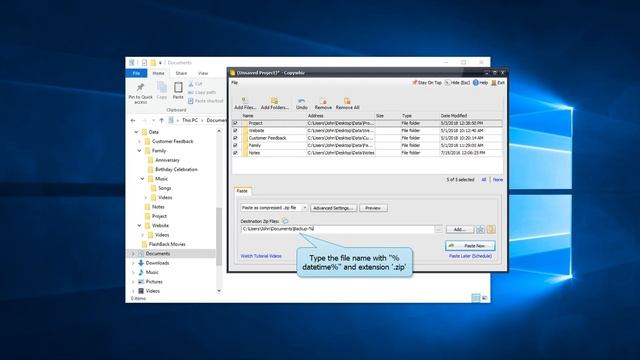Click the Undo toolbar icon
The width and height of the screenshot is (640, 360).
302,104
